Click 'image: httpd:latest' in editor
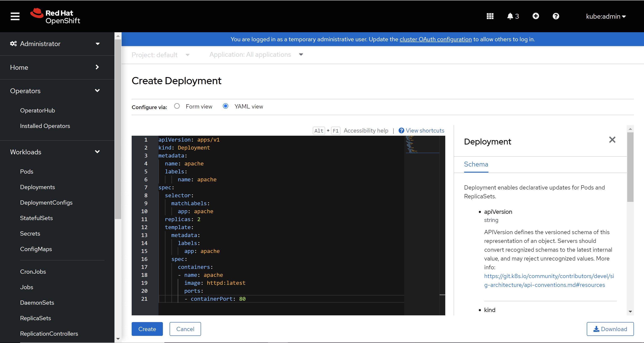The width and height of the screenshot is (644, 343). 215,283
